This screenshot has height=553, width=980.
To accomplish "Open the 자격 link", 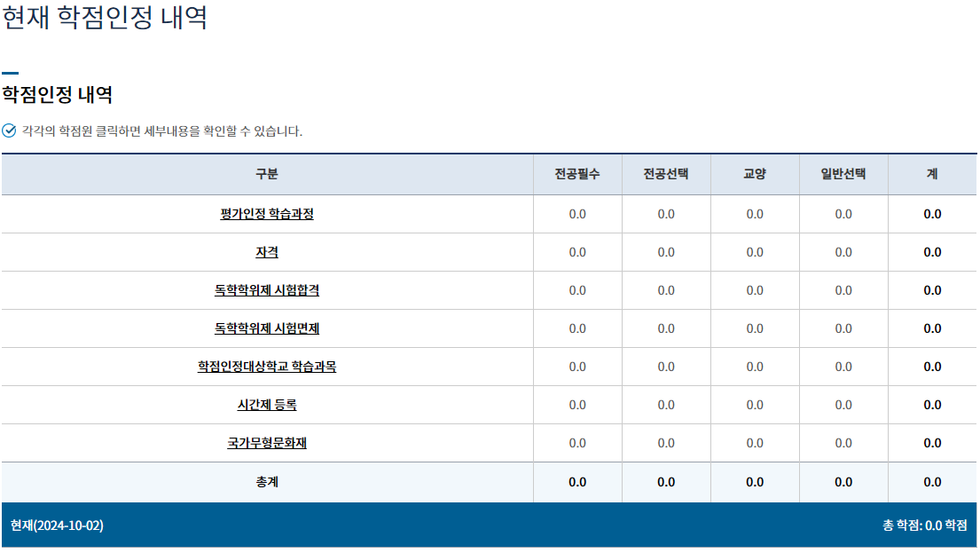I will (267, 252).
